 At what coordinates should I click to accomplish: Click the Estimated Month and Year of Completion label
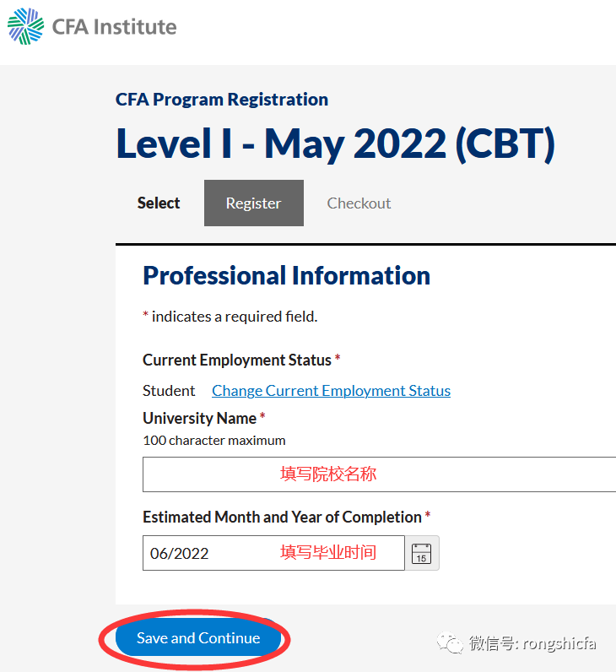click(283, 518)
